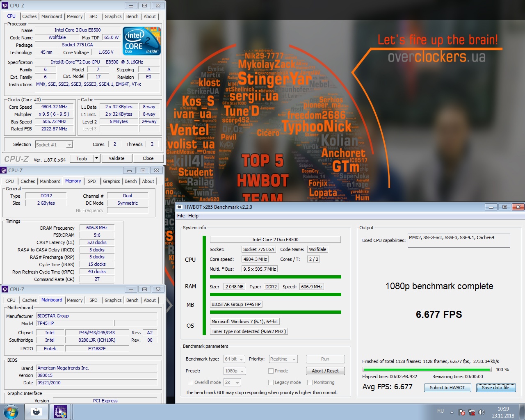Click the Mainboard CPU-Z window title icon
Viewport: 525px width, 420px height.
point(5,289)
